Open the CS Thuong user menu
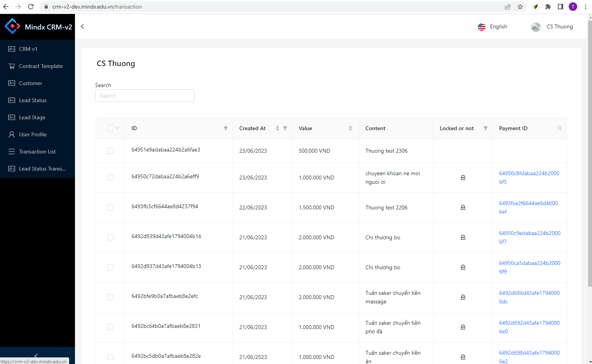 [x=552, y=27]
